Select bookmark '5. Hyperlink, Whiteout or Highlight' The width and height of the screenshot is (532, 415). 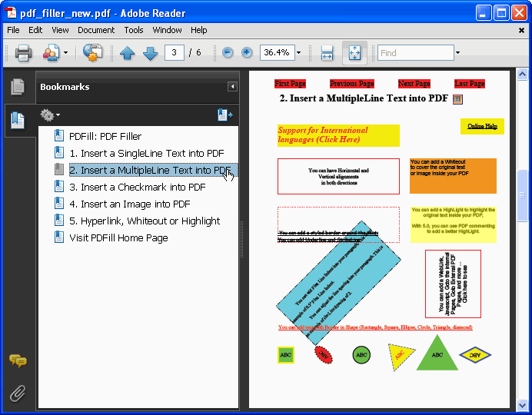coord(145,221)
